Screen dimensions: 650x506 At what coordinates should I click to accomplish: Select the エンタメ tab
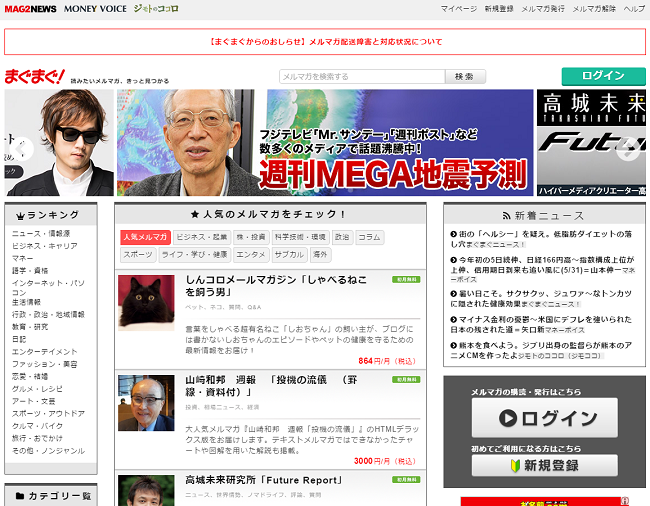[x=251, y=254]
